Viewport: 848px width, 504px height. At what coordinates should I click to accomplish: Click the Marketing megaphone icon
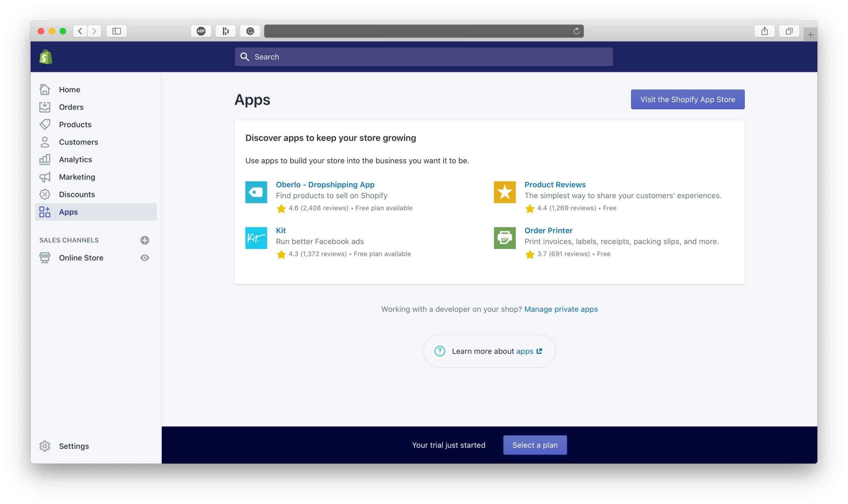[x=44, y=177]
